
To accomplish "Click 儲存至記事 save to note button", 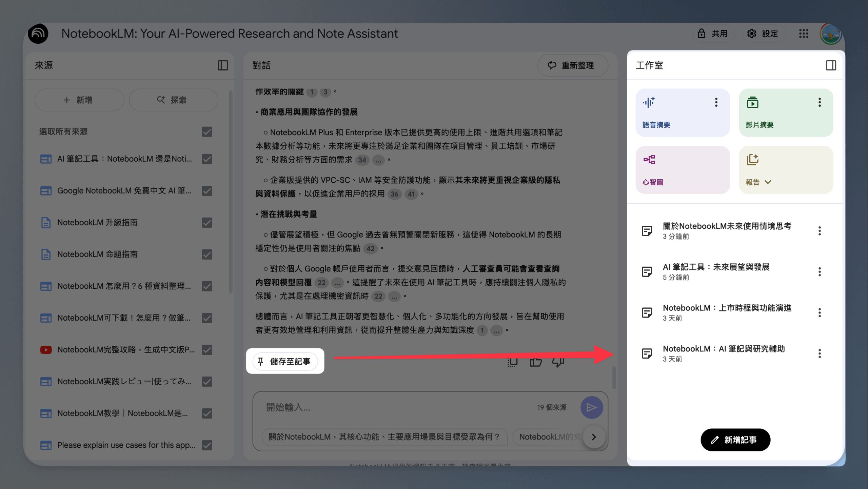I will [x=285, y=362].
